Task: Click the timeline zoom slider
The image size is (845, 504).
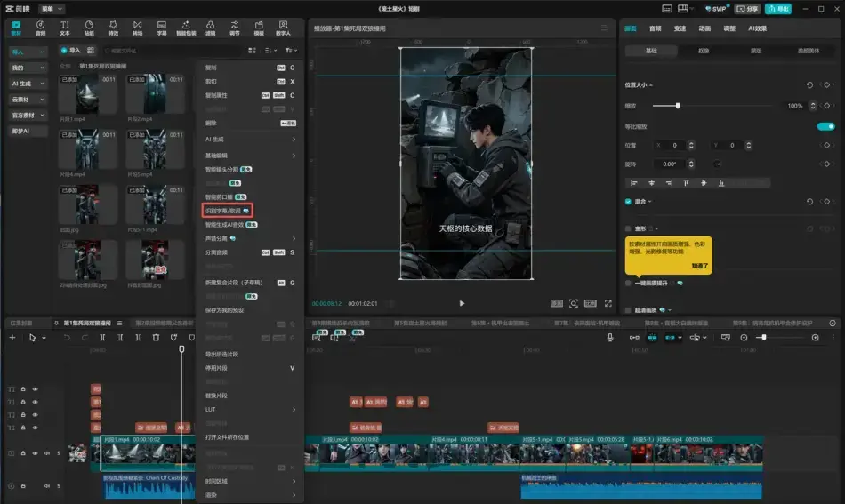Action: 780,338
